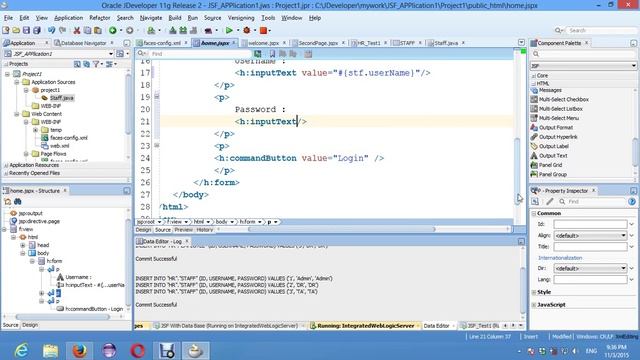Expand the Recently Opened Files section
This screenshot has height=360, width=640.
pos(6,173)
